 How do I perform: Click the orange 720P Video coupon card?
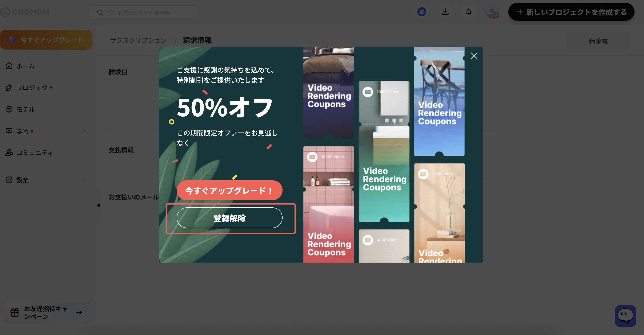tap(439, 213)
